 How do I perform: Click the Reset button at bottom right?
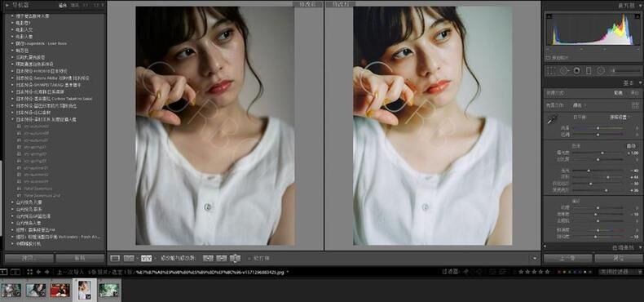[x=618, y=259]
